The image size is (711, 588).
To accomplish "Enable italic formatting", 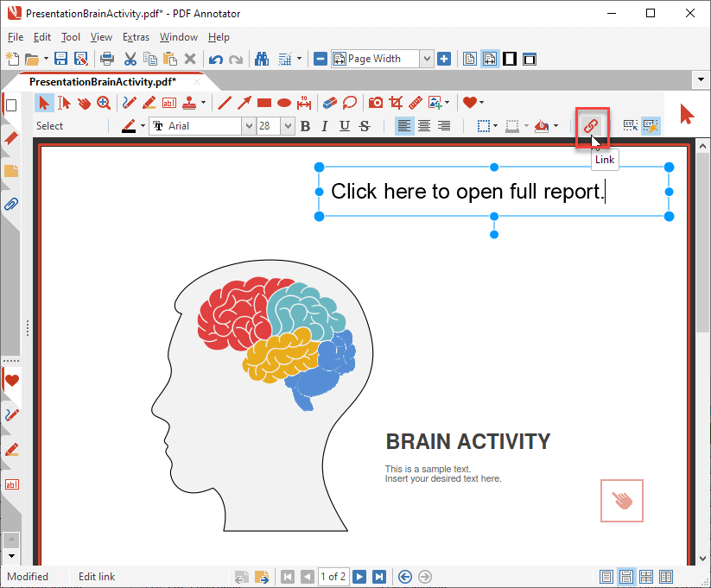I will 323,126.
